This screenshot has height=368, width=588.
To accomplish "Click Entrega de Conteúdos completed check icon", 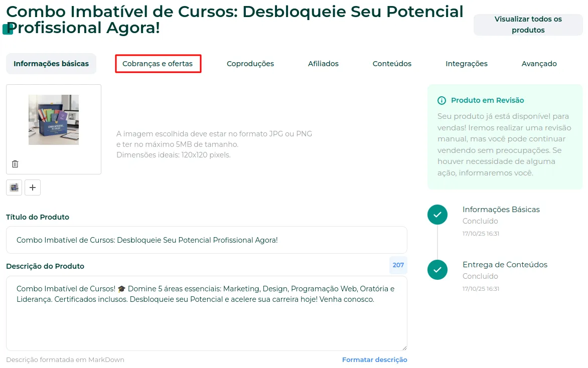I will [x=437, y=270].
